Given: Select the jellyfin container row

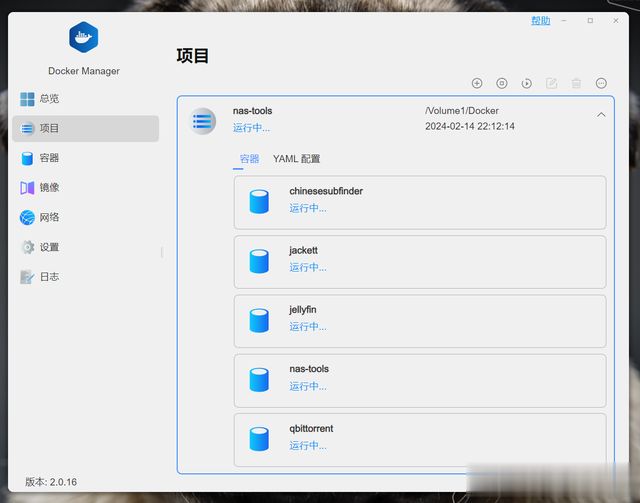Looking at the screenshot, I should [420, 321].
